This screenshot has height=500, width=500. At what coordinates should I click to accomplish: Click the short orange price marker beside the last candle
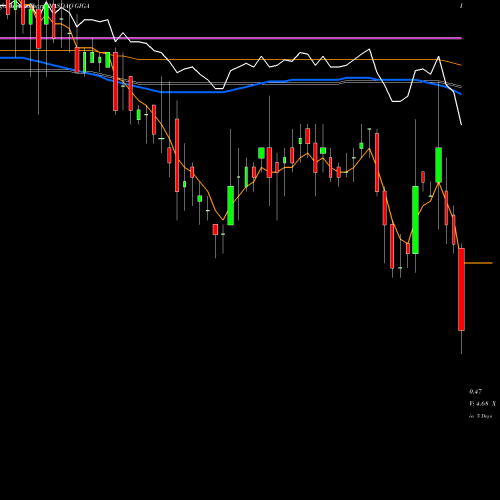click(x=478, y=263)
